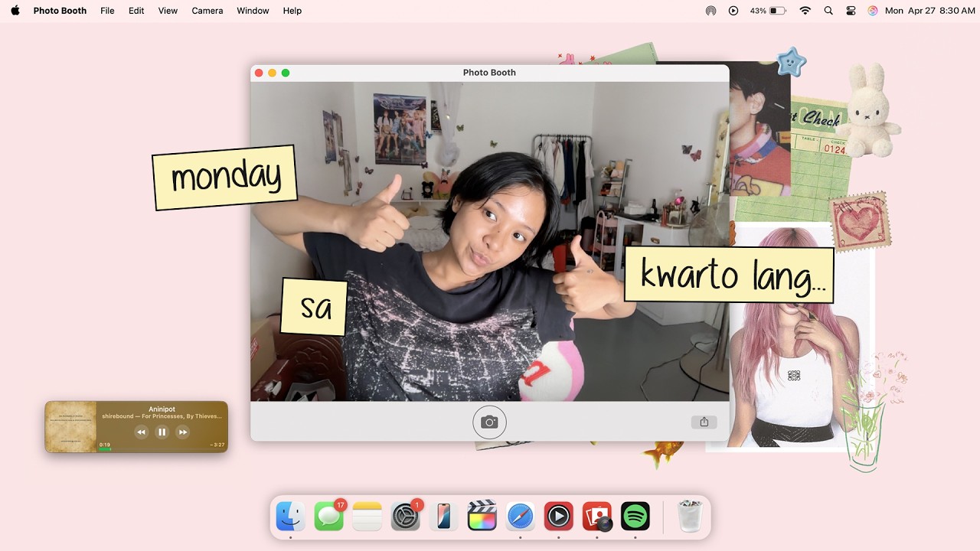Open Spotify from the Dock
The height and width of the screenshot is (551, 980).
(x=635, y=517)
